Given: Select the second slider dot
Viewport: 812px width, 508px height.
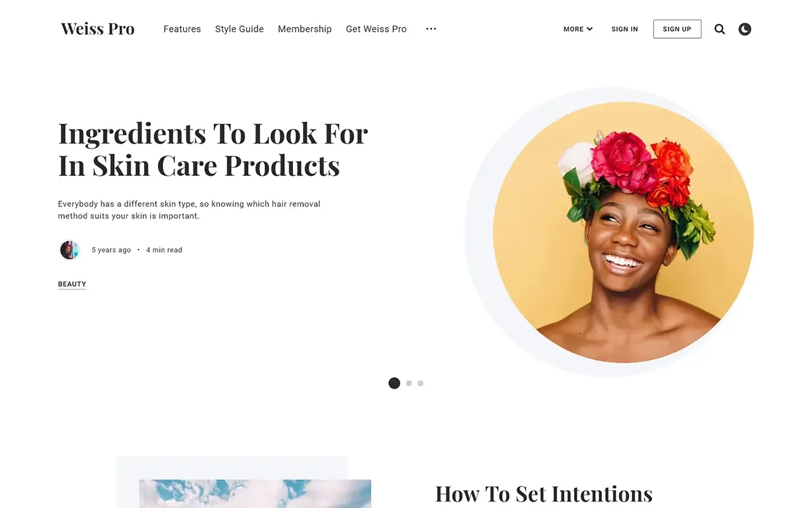Looking at the screenshot, I should click(409, 384).
